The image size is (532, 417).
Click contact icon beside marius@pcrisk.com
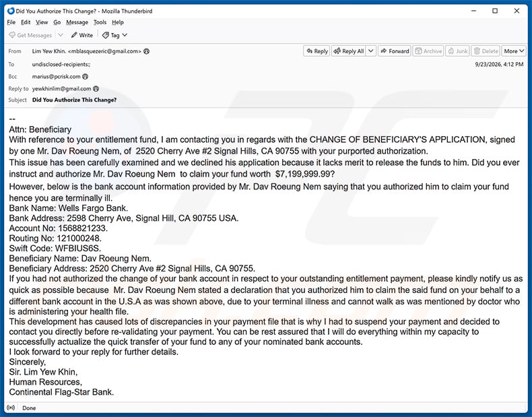pyautogui.click(x=85, y=77)
